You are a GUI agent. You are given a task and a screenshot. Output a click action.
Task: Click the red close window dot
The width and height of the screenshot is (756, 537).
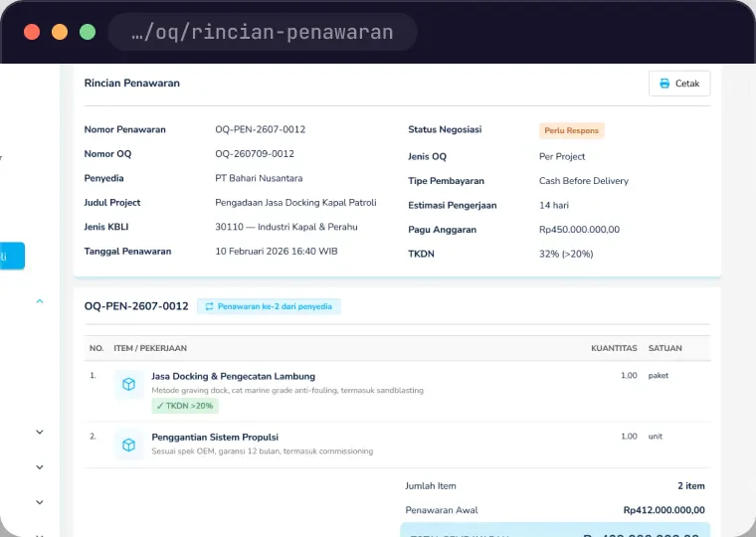[x=32, y=32]
